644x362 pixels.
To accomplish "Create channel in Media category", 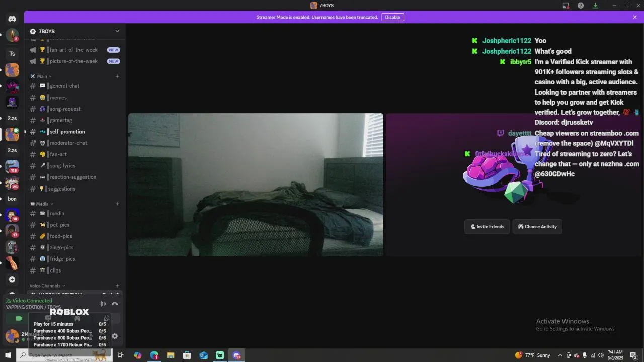I will [117, 204].
